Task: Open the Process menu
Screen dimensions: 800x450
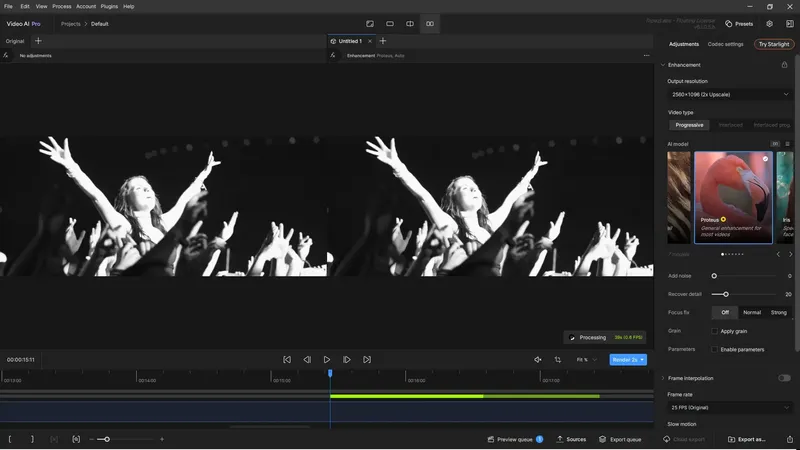Action: coord(61,6)
